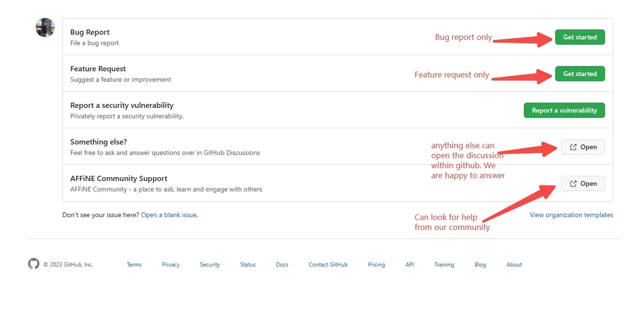Click the Something else? heading
The image size is (644, 325).
99,142
